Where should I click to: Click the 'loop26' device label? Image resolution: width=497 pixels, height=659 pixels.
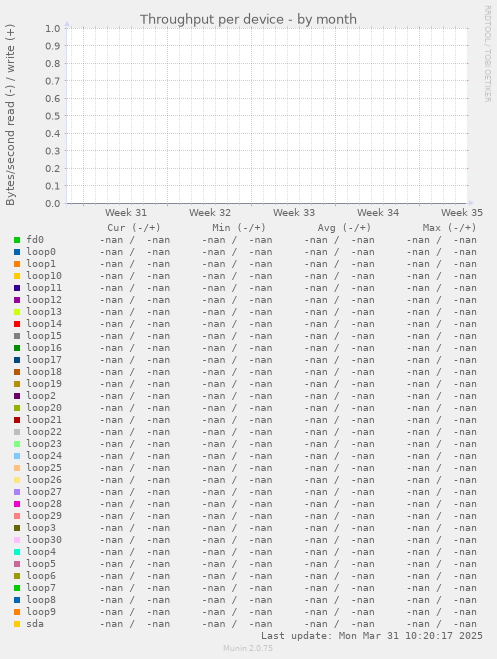44,480
